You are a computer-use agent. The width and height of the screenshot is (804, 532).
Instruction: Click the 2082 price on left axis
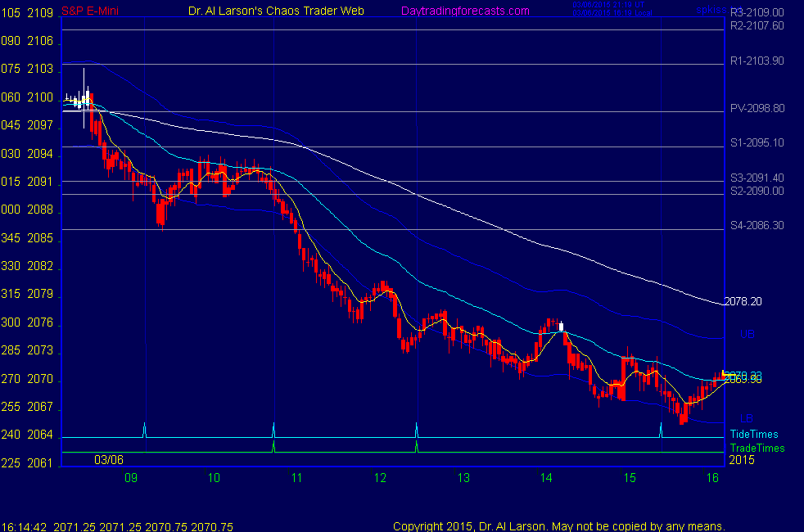click(x=40, y=266)
